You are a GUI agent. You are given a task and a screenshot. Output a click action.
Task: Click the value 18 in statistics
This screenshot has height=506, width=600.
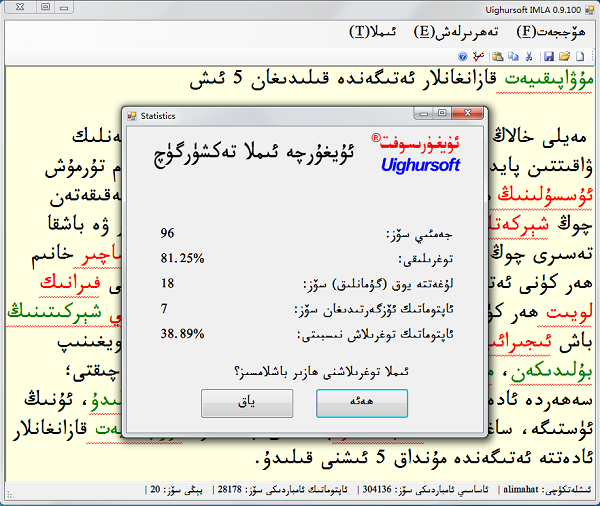click(167, 284)
